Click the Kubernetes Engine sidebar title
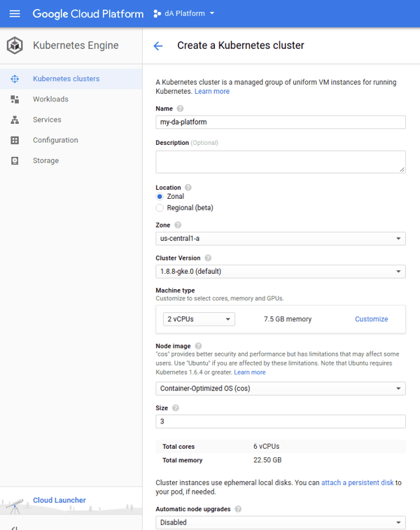420x530 pixels. (x=76, y=46)
